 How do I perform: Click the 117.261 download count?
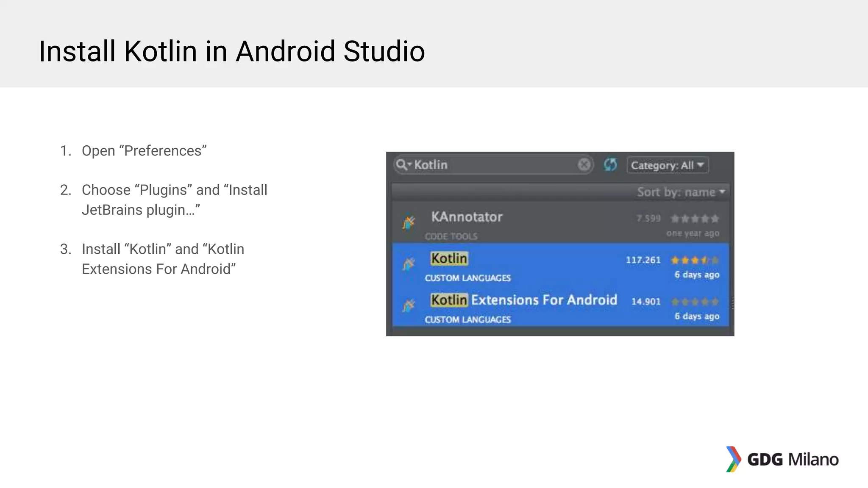pyautogui.click(x=643, y=260)
